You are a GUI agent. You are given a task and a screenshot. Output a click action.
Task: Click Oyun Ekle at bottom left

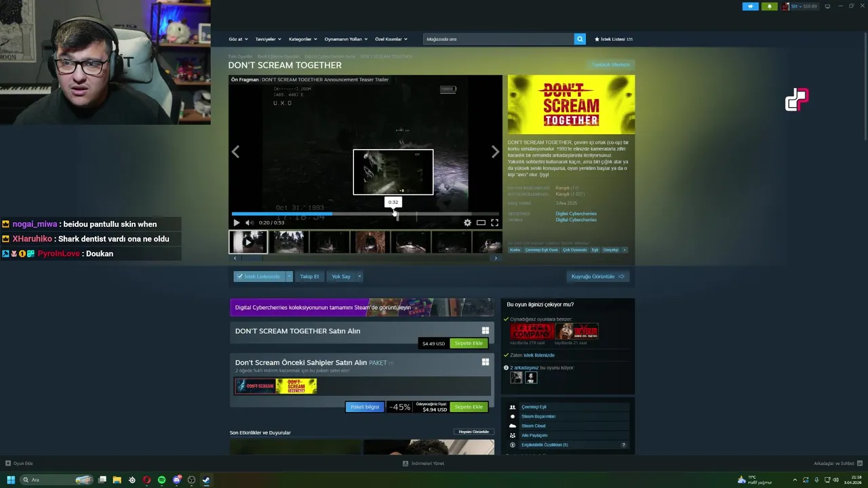(19, 464)
